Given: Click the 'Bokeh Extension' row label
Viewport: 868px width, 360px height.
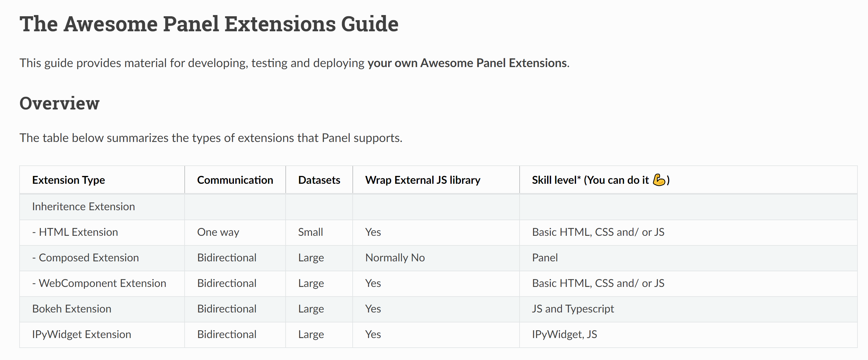Looking at the screenshot, I should point(72,309).
